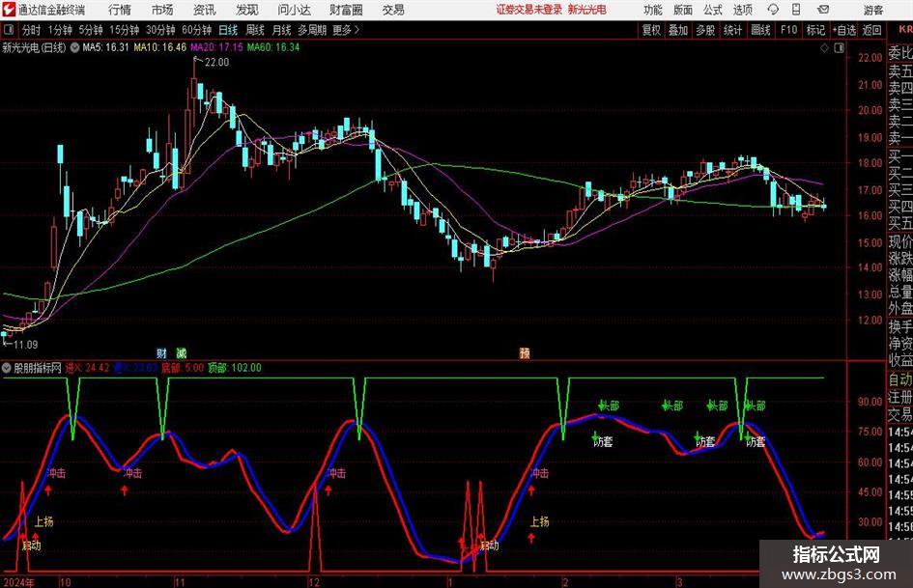Click the 多股 button

point(705,30)
